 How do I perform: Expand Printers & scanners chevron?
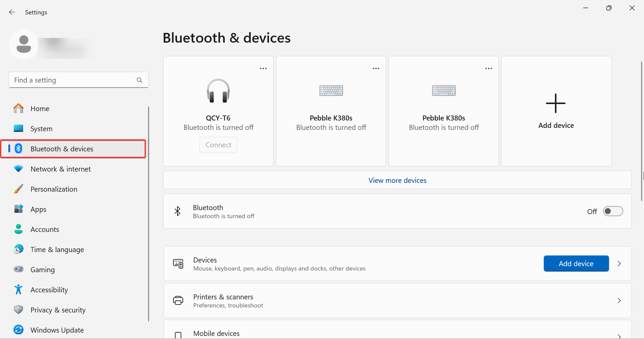pos(619,301)
